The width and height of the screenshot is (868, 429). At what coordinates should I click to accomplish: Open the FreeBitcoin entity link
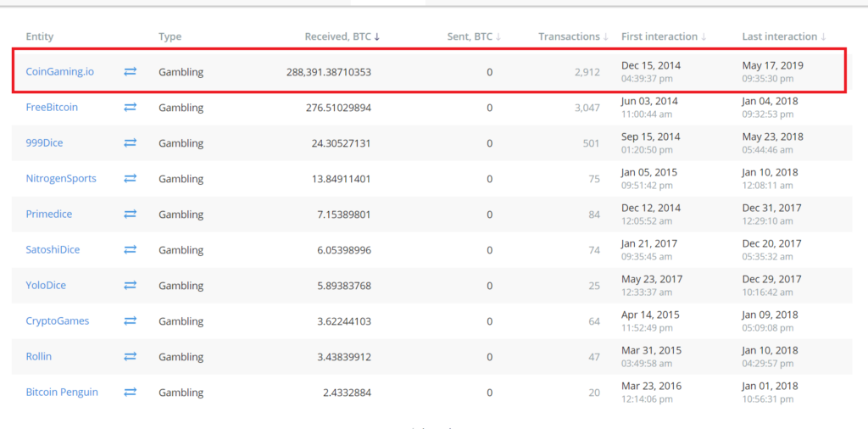click(x=52, y=108)
